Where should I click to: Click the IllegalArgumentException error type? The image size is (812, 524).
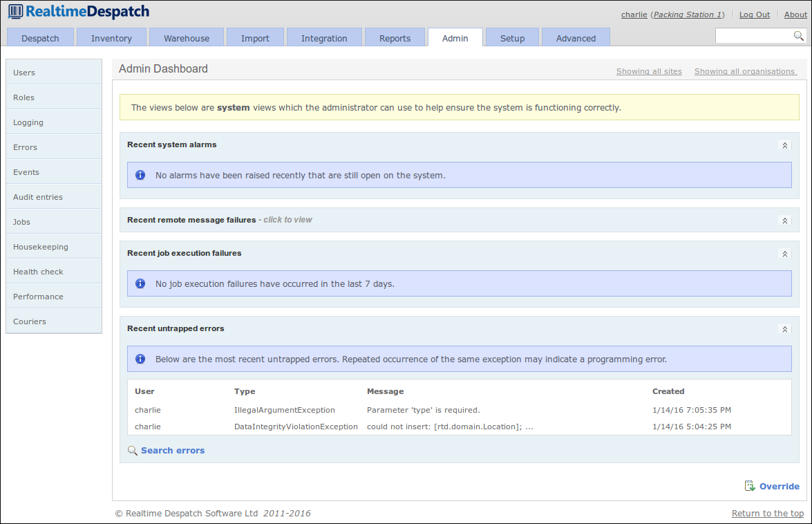pyautogui.click(x=284, y=410)
